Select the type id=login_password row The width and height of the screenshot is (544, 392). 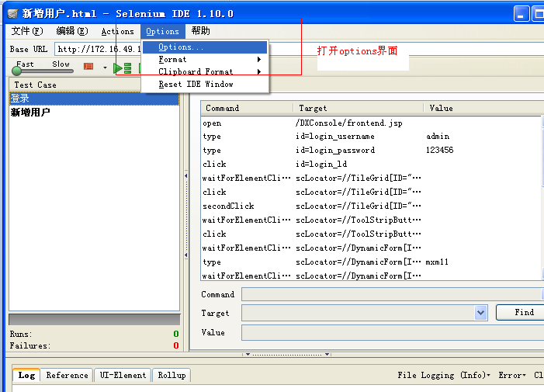(x=371, y=151)
